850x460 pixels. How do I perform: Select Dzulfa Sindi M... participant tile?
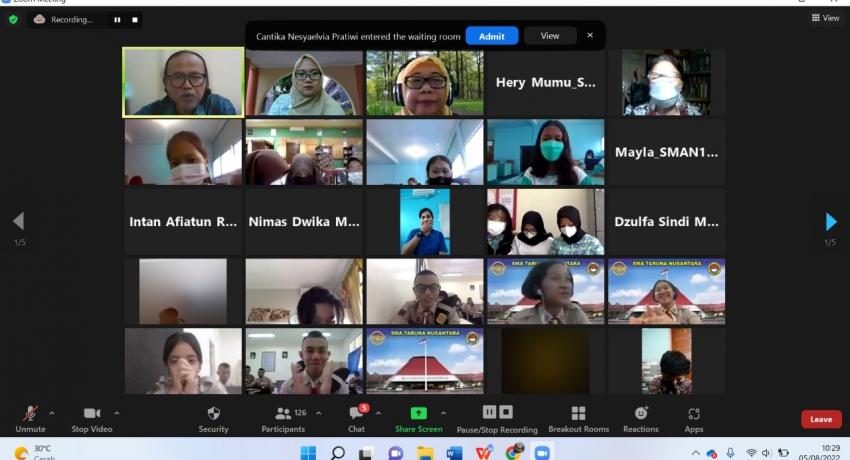point(666,222)
